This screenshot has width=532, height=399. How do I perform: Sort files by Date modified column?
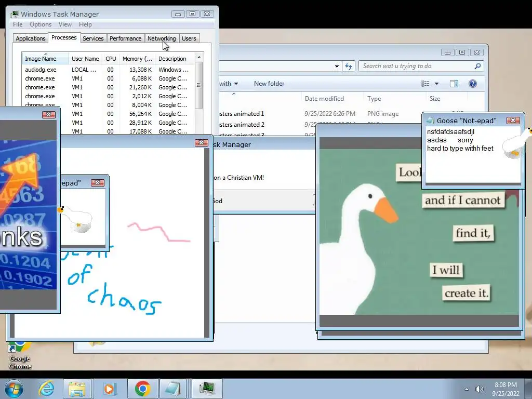(x=332, y=99)
